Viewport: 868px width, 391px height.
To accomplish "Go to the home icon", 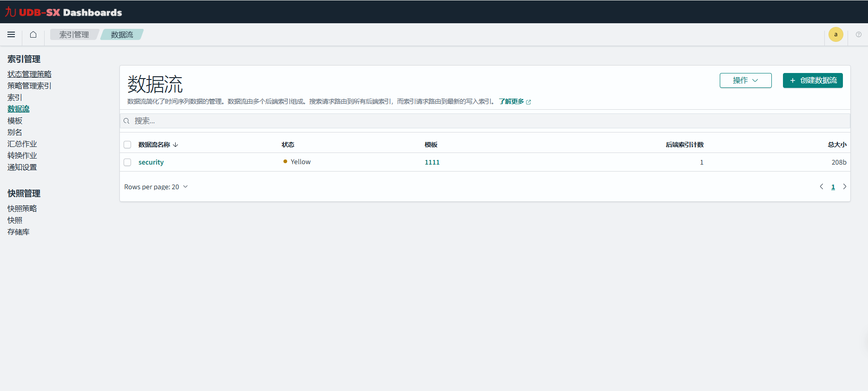I will (33, 34).
